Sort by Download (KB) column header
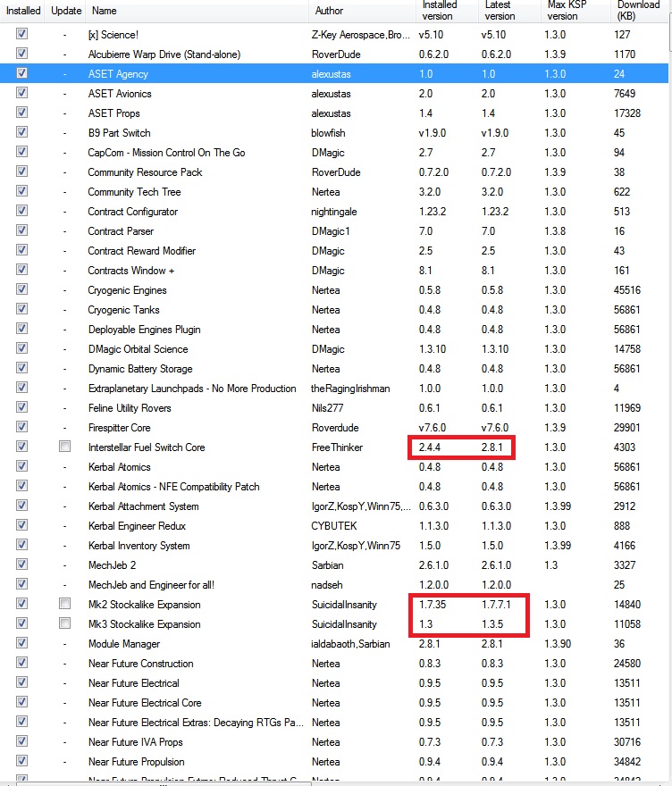672x786 pixels. click(639, 11)
